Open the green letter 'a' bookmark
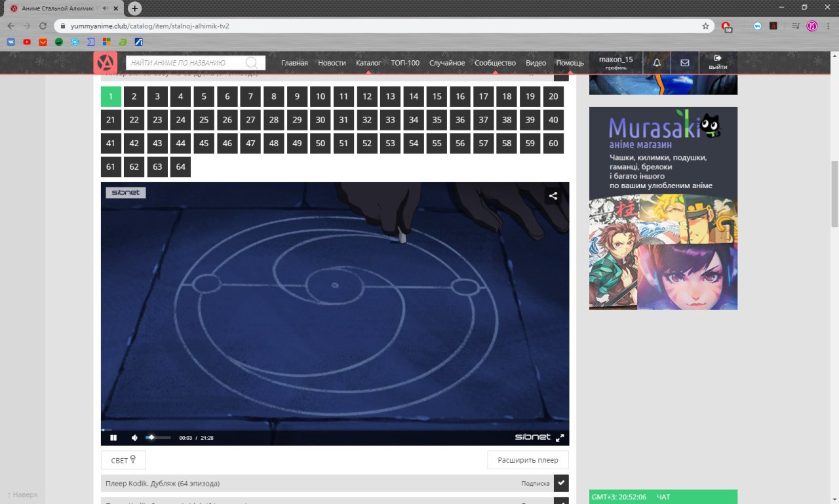839x504 pixels. coord(123,42)
